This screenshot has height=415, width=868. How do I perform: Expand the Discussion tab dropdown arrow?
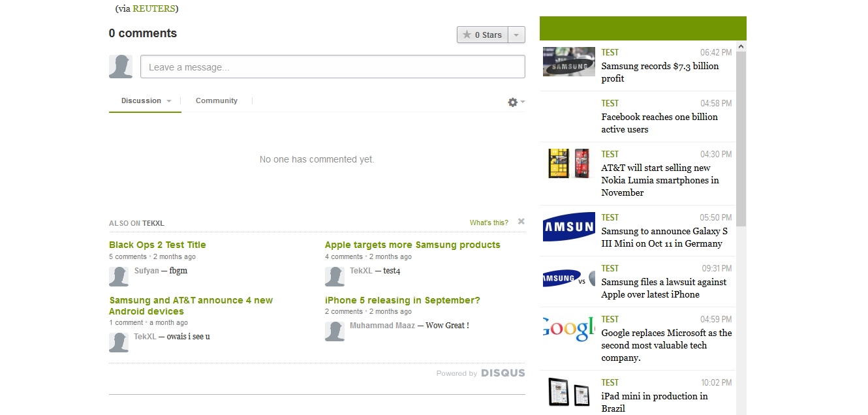(x=169, y=101)
